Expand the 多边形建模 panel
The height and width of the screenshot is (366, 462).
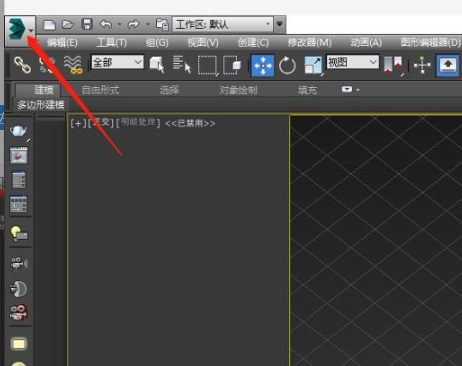40,105
